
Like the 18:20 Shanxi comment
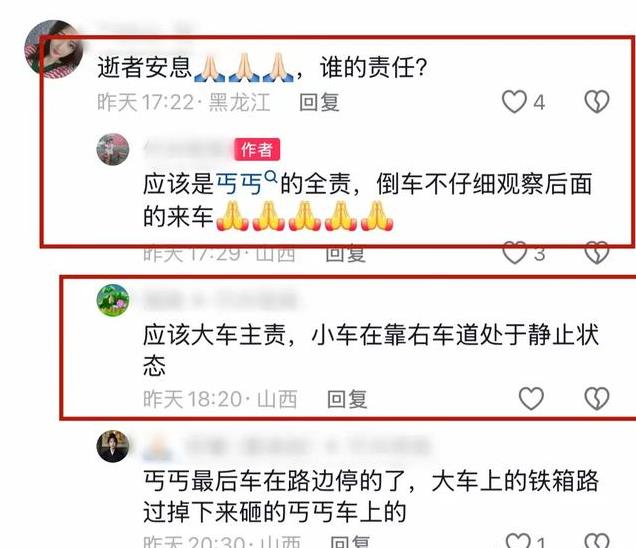531,398
